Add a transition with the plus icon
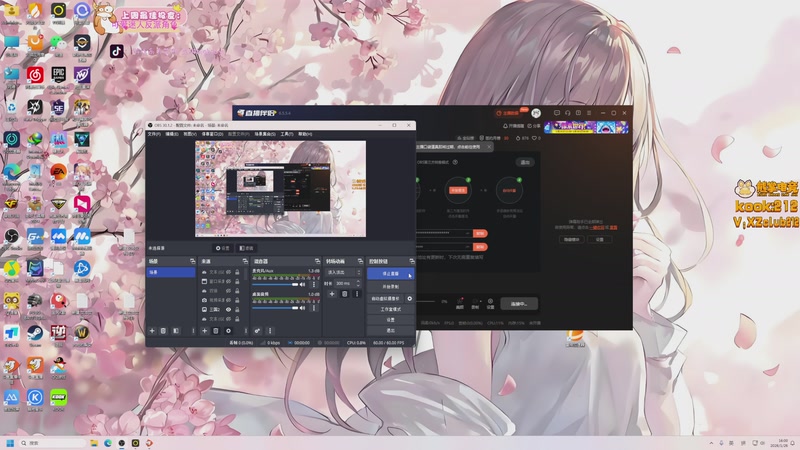The image size is (800, 450). point(332,294)
